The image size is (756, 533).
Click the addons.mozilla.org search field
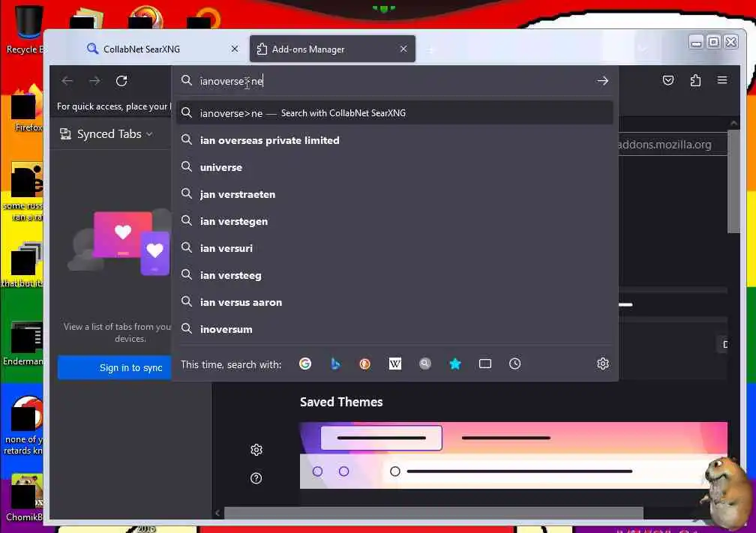tap(672, 145)
